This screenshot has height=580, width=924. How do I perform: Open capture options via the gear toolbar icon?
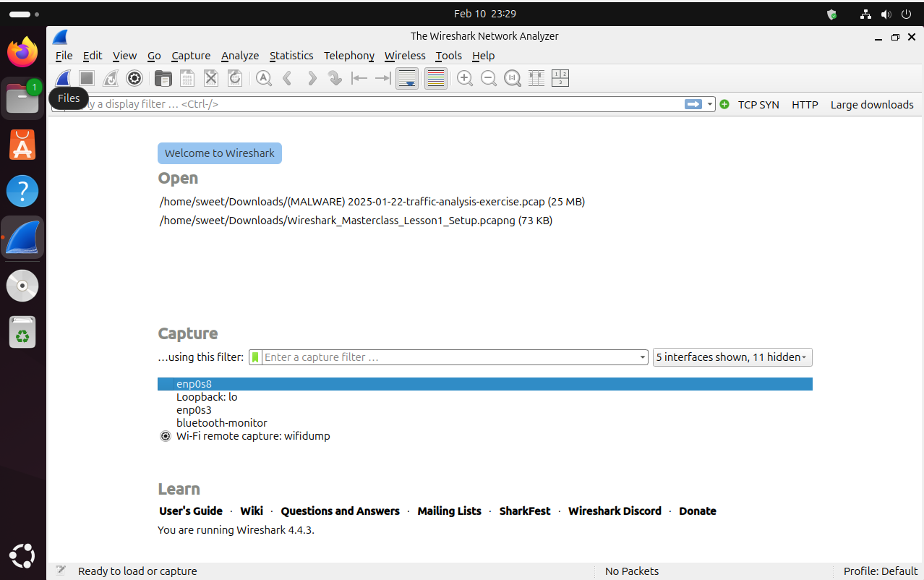pyautogui.click(x=134, y=78)
